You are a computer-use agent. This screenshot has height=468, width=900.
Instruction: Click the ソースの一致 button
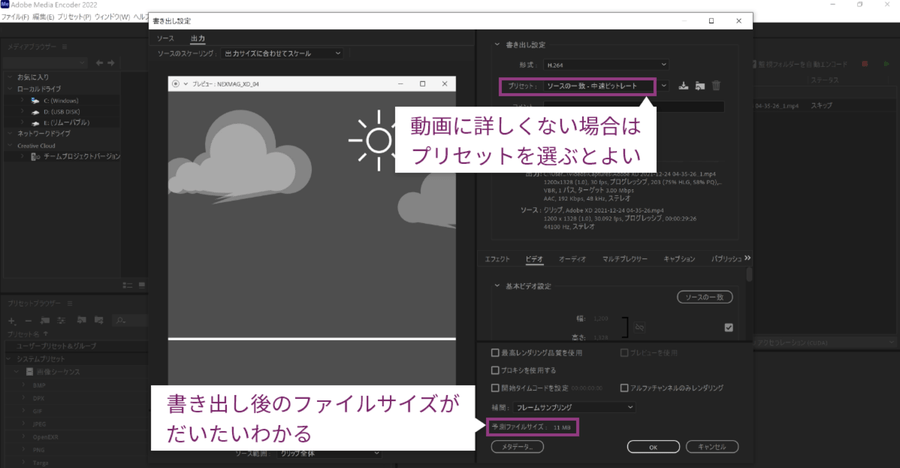pos(704,297)
